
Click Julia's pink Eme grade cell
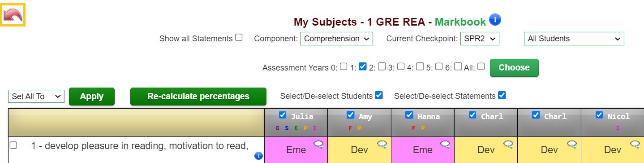[296, 150]
